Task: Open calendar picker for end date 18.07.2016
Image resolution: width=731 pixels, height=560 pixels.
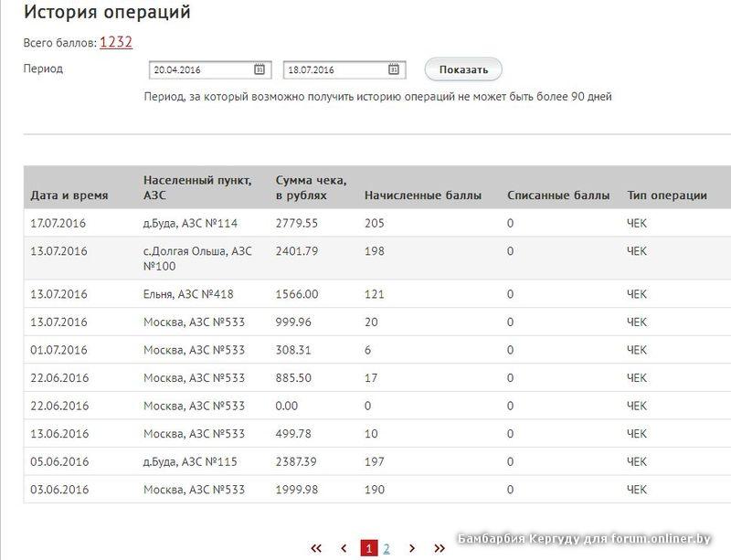Action: tap(394, 69)
